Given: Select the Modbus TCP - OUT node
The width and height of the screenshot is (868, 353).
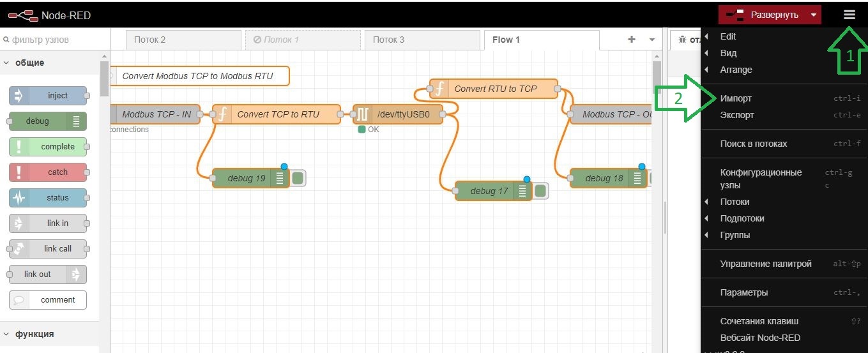Looking at the screenshot, I should (x=611, y=114).
